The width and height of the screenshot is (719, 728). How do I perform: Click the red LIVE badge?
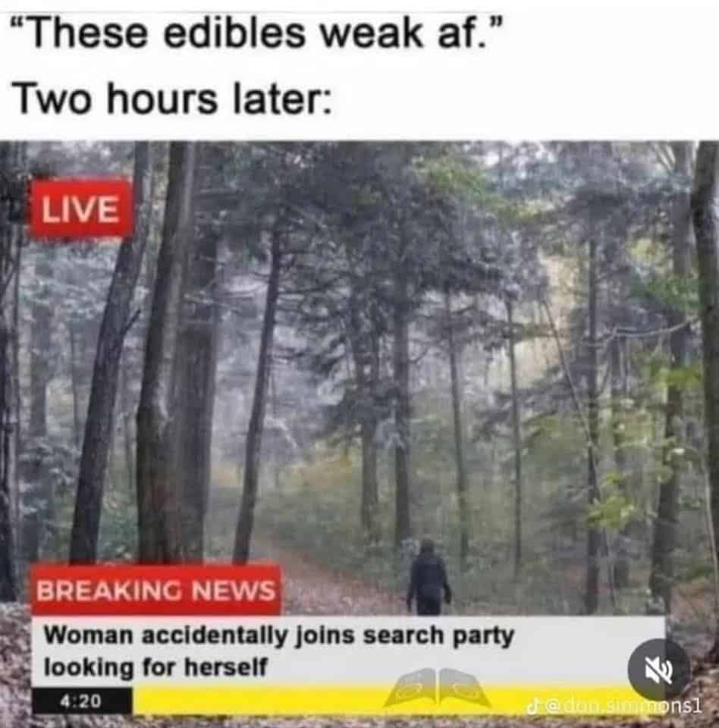pos(80,209)
